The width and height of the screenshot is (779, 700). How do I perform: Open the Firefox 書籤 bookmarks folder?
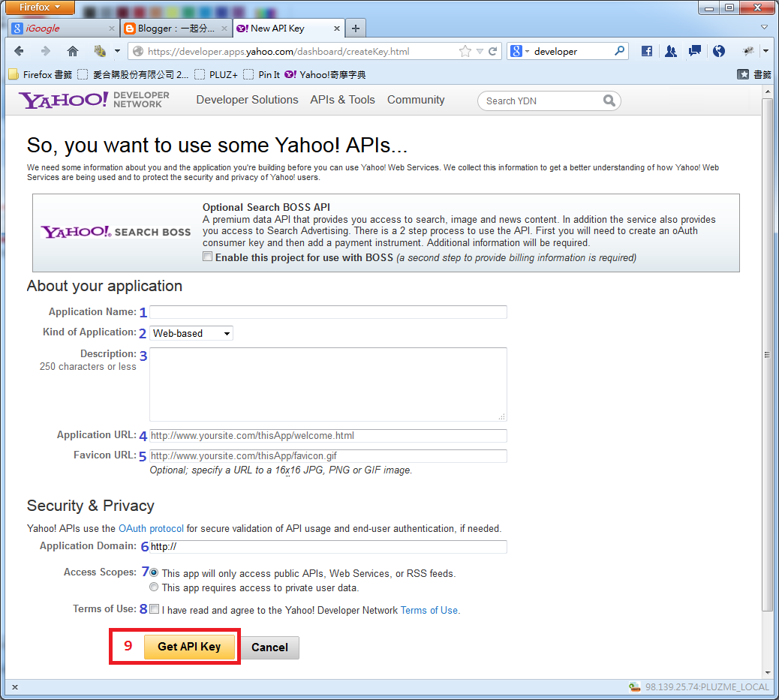tap(41, 74)
